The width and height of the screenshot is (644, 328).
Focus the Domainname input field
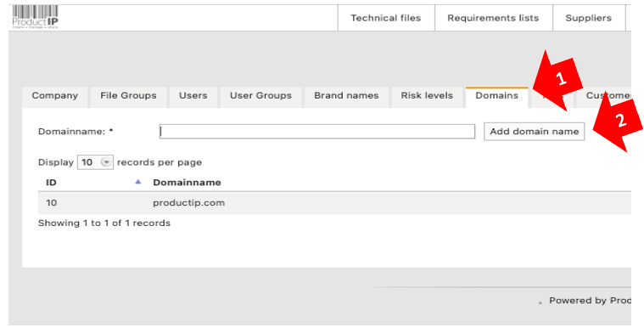317,131
